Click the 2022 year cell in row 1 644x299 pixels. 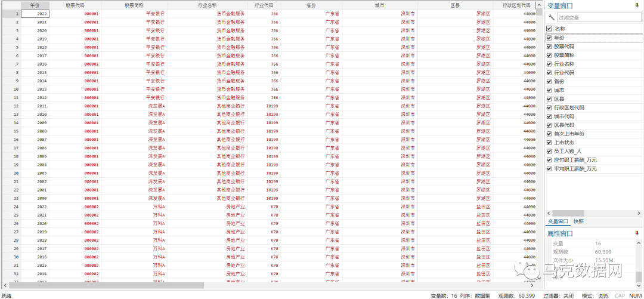tap(35, 14)
